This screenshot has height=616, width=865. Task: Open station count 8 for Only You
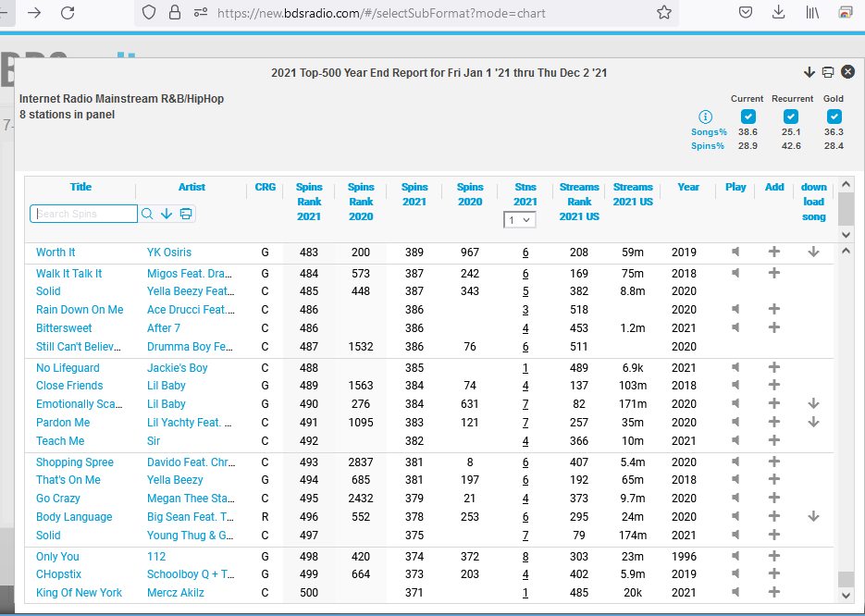pos(525,557)
